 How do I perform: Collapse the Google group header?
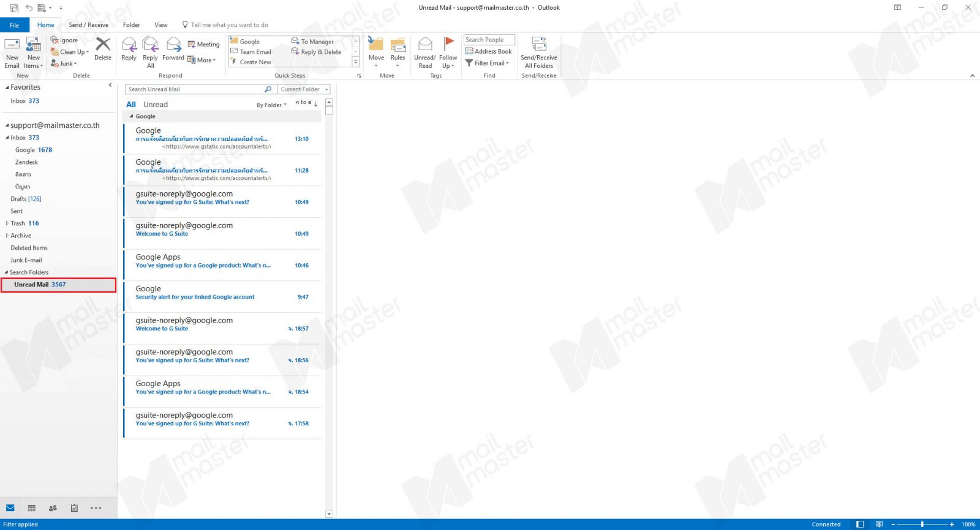(x=131, y=116)
